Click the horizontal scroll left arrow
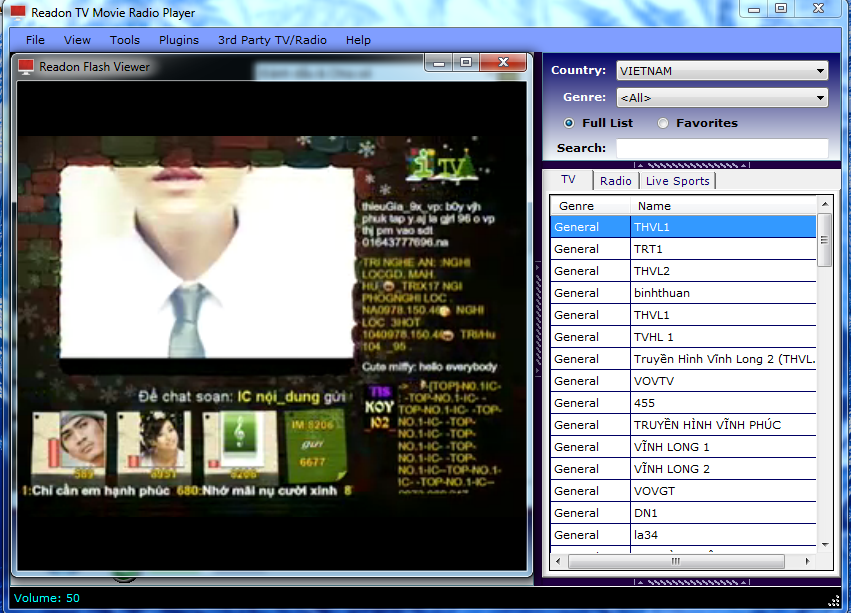 coord(558,561)
